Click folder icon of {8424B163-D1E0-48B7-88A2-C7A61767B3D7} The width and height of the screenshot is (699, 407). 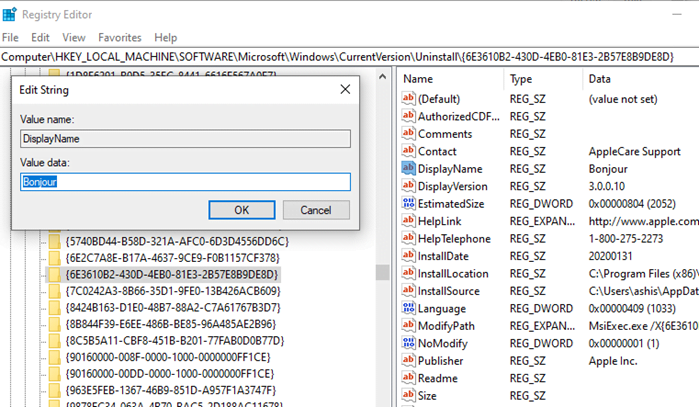point(54,308)
